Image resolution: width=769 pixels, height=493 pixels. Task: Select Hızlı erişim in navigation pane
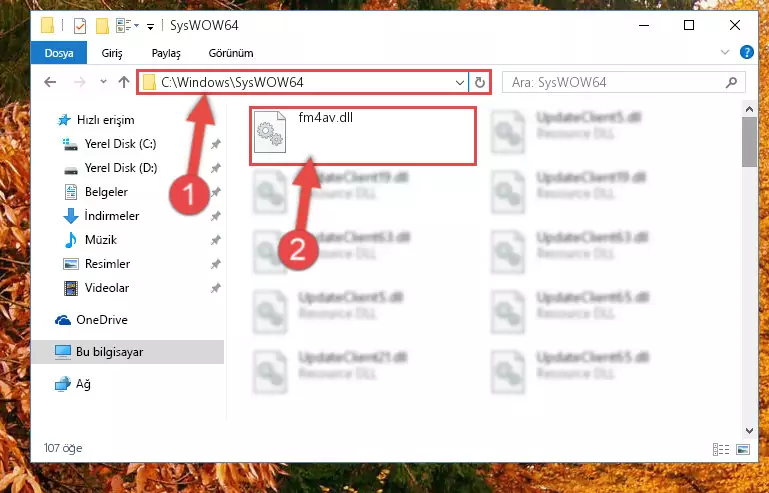[x=105, y=120]
